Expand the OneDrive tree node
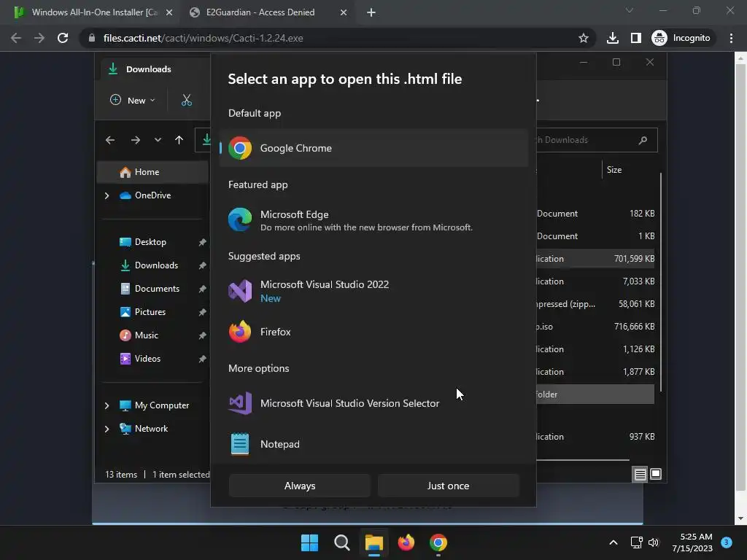747x560 pixels. (107, 195)
